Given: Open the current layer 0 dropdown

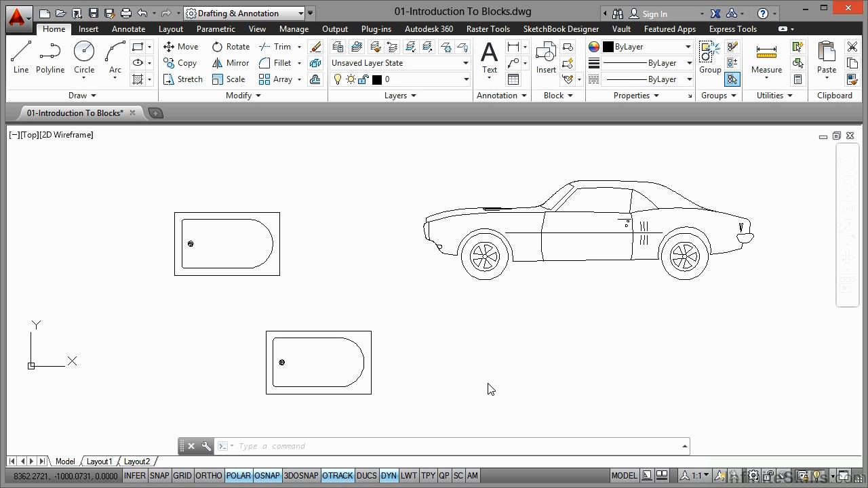Looking at the screenshot, I should [x=420, y=79].
